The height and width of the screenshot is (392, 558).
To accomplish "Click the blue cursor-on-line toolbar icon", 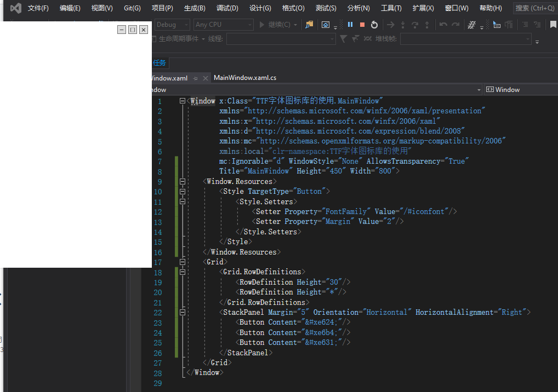I will [x=497, y=25].
